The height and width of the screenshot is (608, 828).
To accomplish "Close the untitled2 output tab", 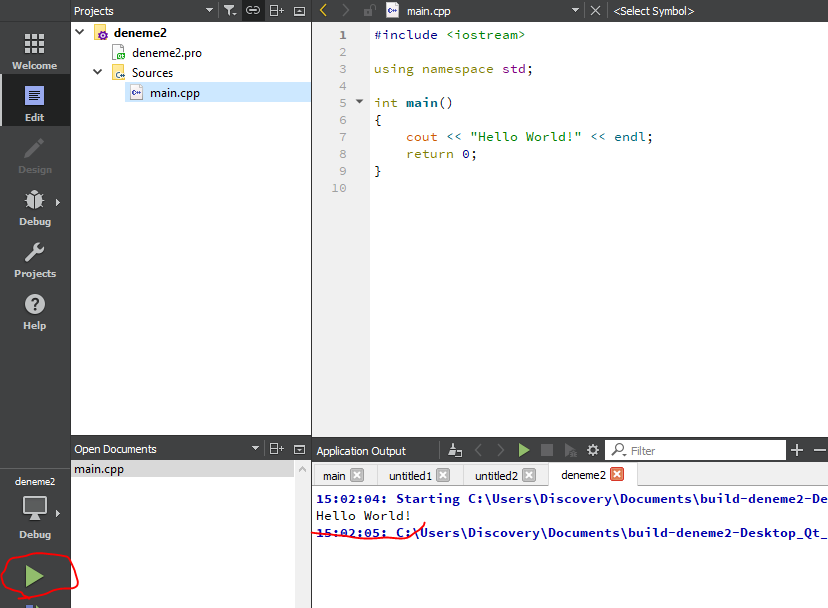I will 529,475.
